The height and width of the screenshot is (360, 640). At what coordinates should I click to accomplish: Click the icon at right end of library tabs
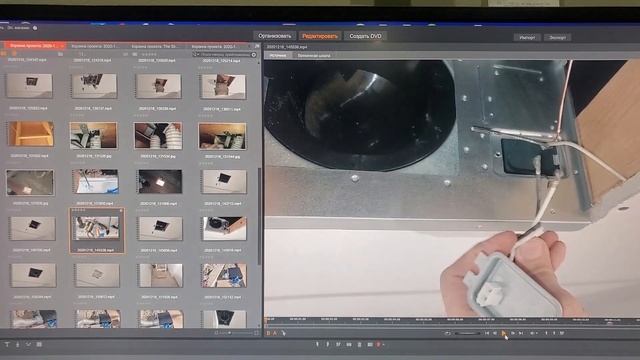(x=257, y=46)
